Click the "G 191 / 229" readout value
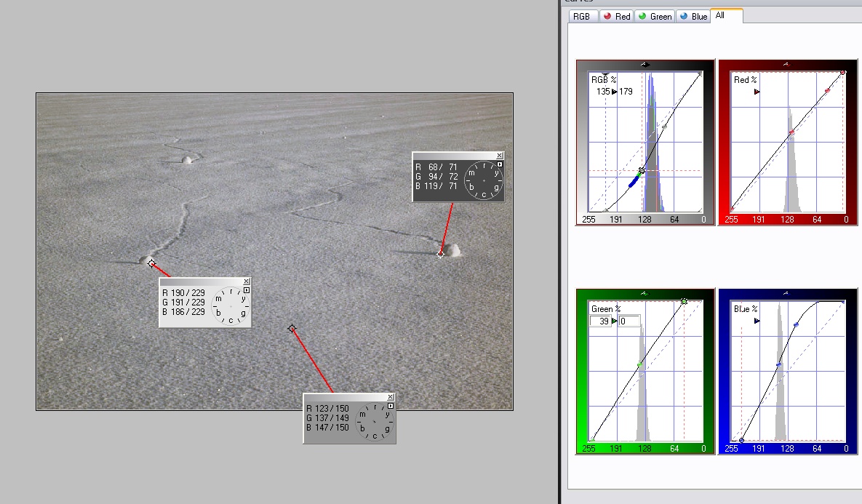This screenshot has height=504, width=862. point(183,303)
